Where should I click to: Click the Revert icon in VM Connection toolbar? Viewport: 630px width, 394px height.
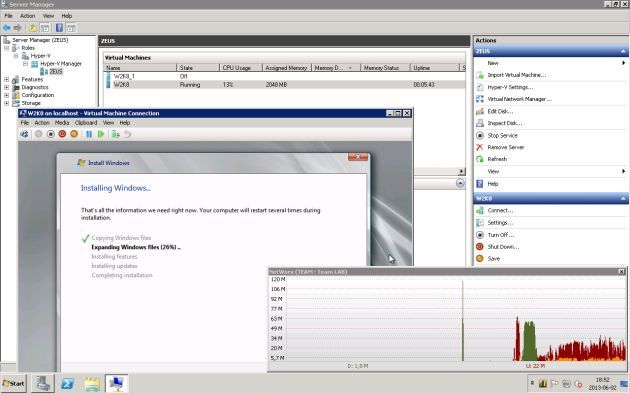127,134
